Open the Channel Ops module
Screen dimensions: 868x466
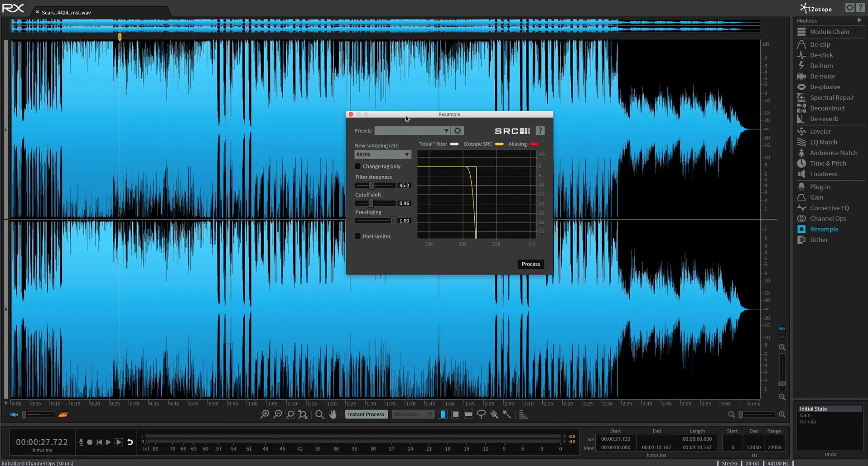(x=828, y=219)
